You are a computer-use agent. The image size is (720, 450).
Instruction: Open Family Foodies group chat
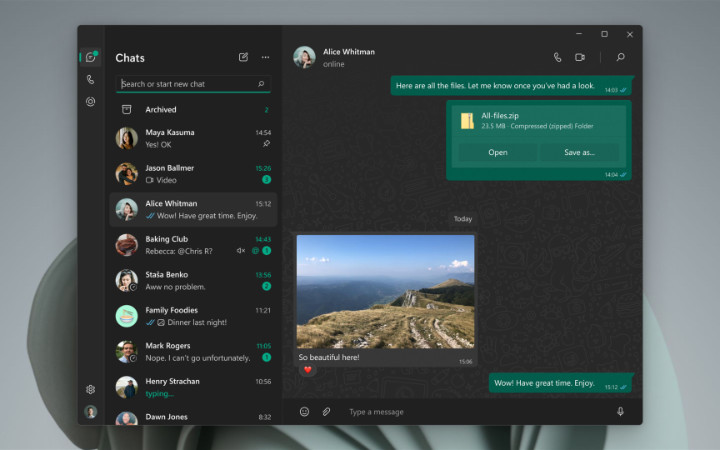pyautogui.click(x=193, y=316)
